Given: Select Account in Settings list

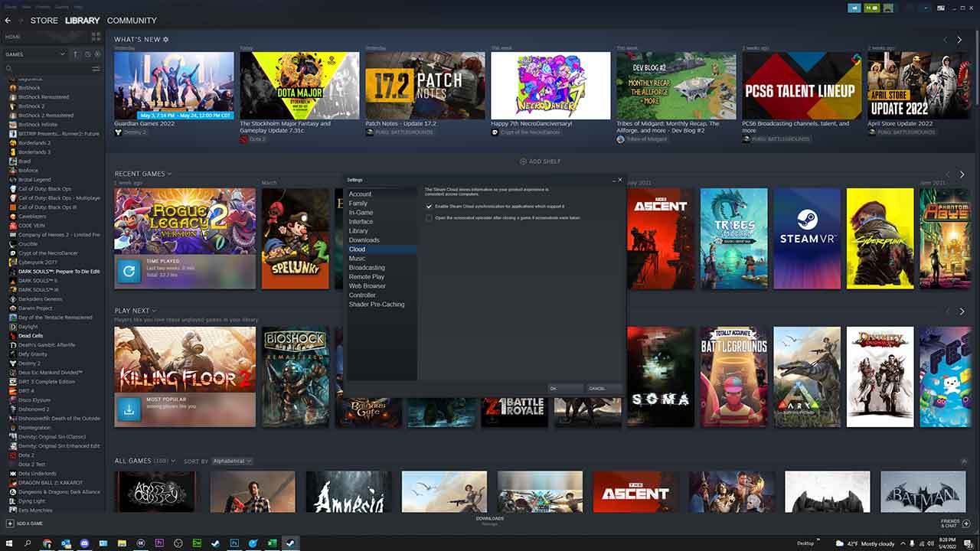Looking at the screenshot, I should 360,194.
